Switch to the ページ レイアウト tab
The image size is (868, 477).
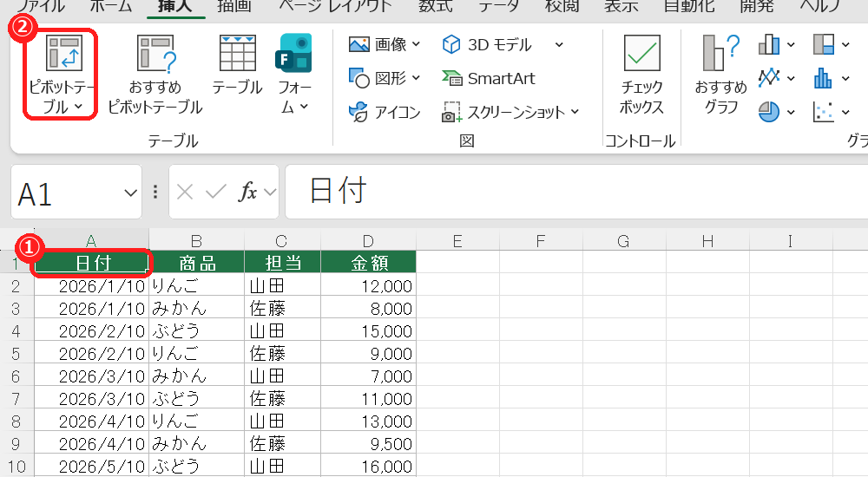(335, 6)
